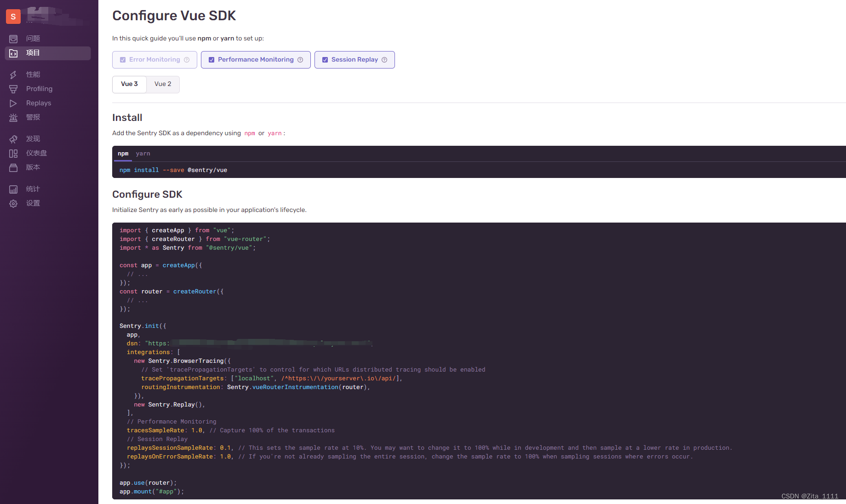
Task: Select the yarn code tab
Action: [143, 154]
